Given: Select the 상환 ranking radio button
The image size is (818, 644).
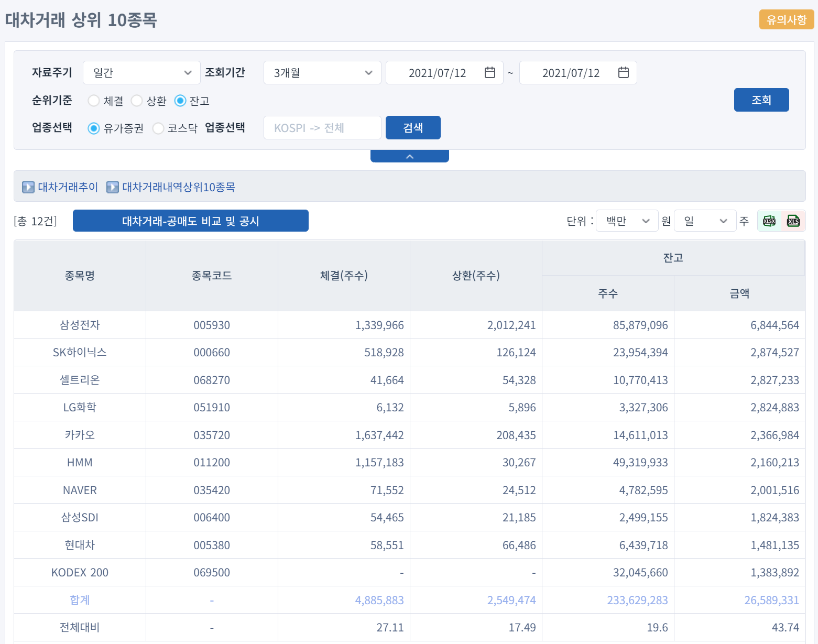Looking at the screenshot, I should pyautogui.click(x=137, y=101).
